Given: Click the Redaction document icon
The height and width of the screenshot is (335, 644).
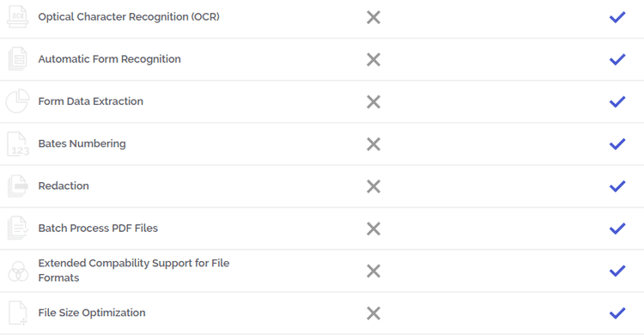Looking at the screenshot, I should tap(18, 186).
